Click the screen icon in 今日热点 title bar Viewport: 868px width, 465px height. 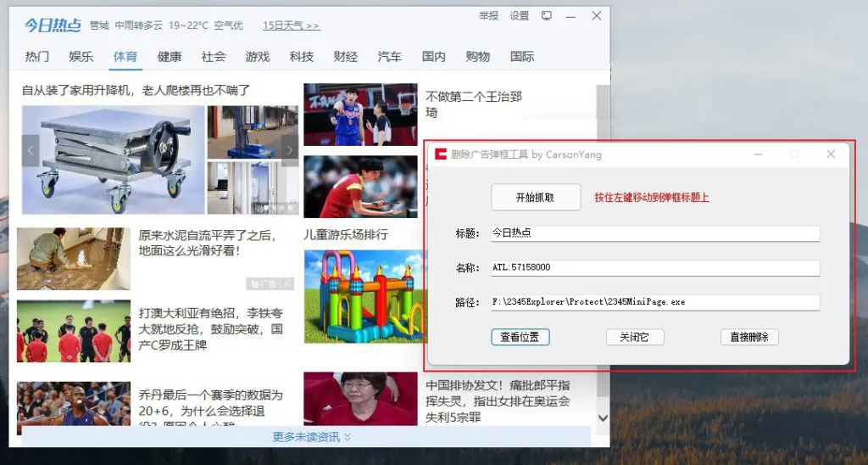pos(547,15)
